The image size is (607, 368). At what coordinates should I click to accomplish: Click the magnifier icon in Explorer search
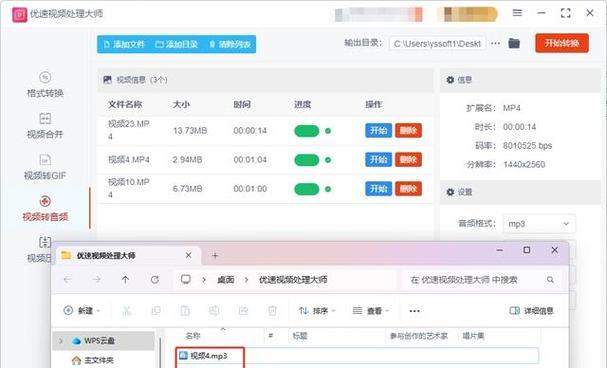pyautogui.click(x=550, y=279)
